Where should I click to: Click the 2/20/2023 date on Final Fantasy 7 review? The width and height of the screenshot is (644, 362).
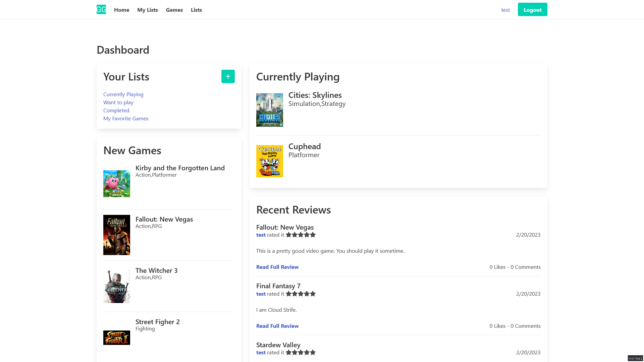click(528, 294)
